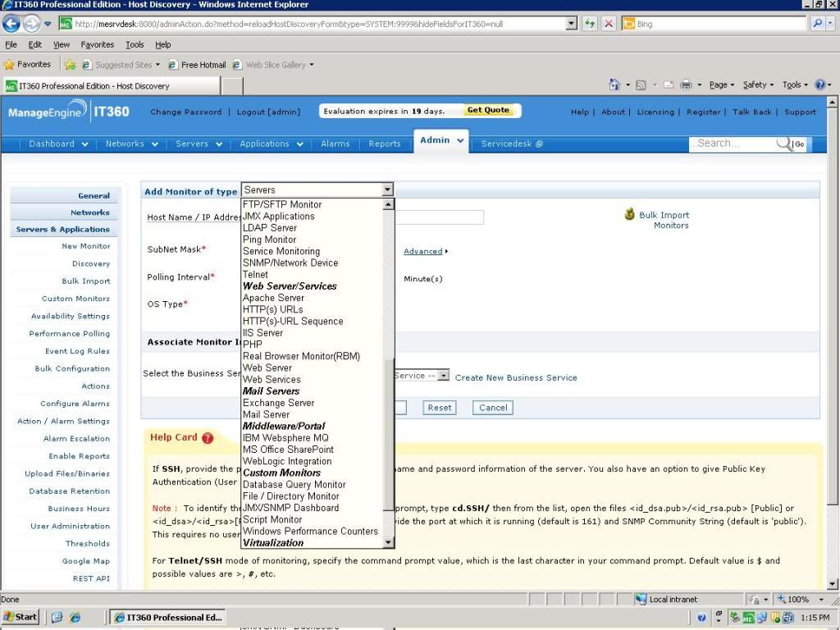Open the Suggested Sites dropdown
The image size is (840, 630).
157,65
